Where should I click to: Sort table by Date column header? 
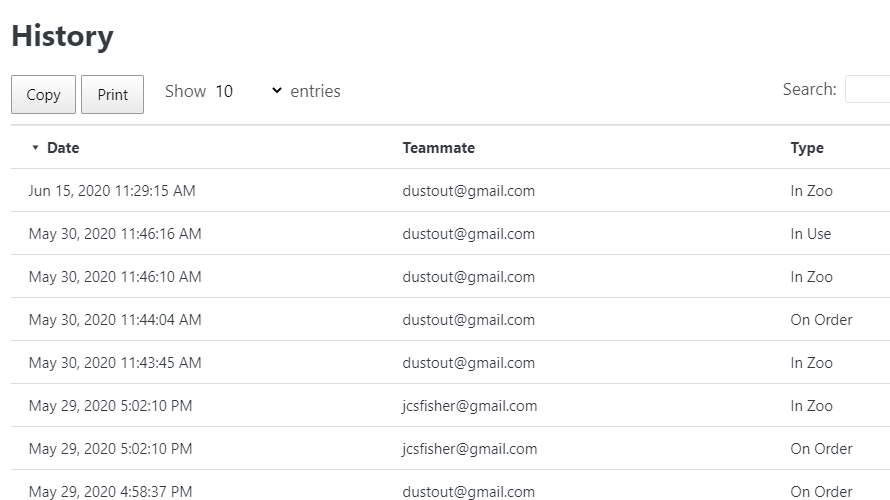[x=63, y=148]
